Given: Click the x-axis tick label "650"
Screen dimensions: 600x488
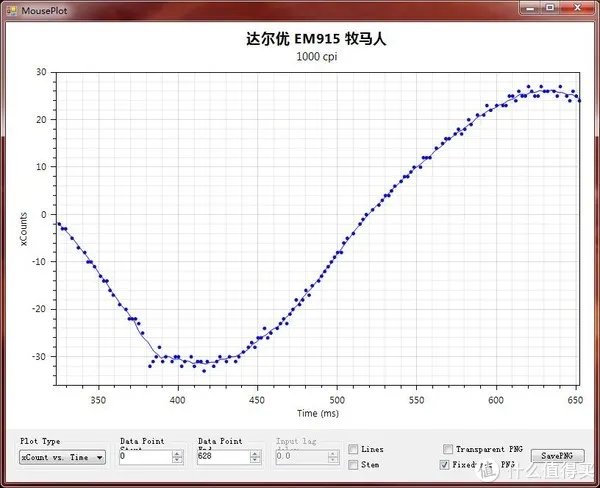Looking at the screenshot, I should [575, 400].
